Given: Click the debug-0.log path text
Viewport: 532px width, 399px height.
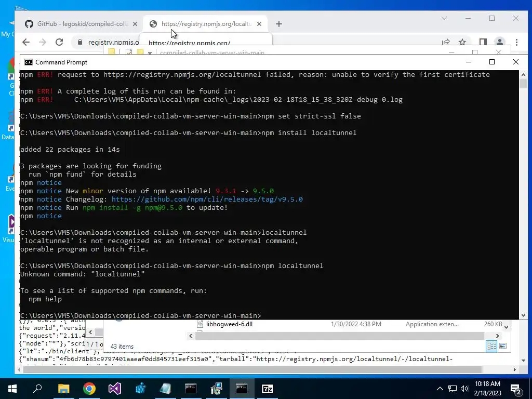Looking at the screenshot, I should pos(238,100).
